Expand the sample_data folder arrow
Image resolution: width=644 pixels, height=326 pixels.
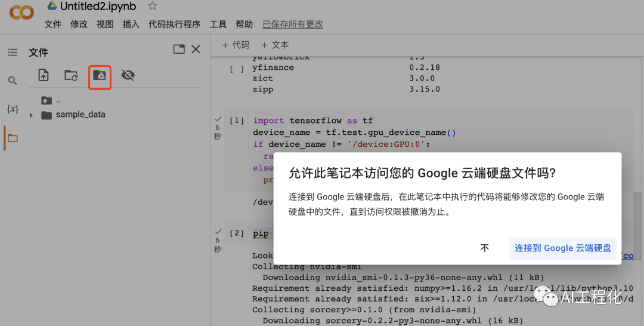click(x=31, y=115)
